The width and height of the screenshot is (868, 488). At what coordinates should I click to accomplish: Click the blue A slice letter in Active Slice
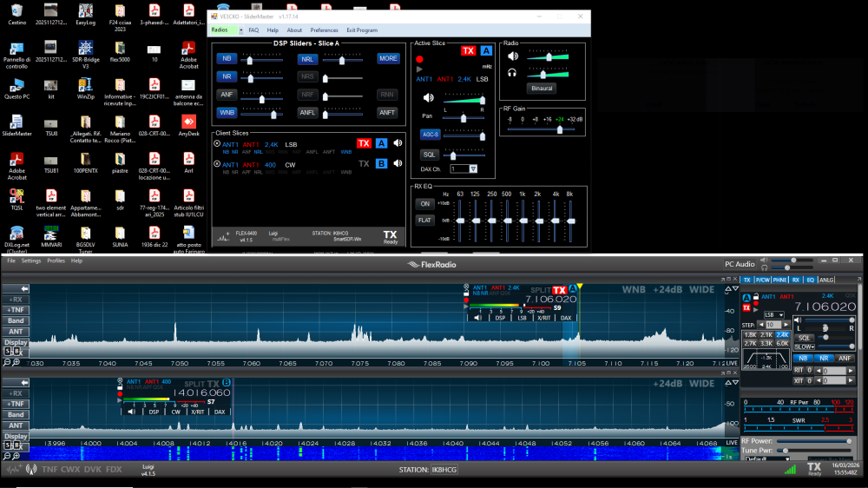pos(486,51)
